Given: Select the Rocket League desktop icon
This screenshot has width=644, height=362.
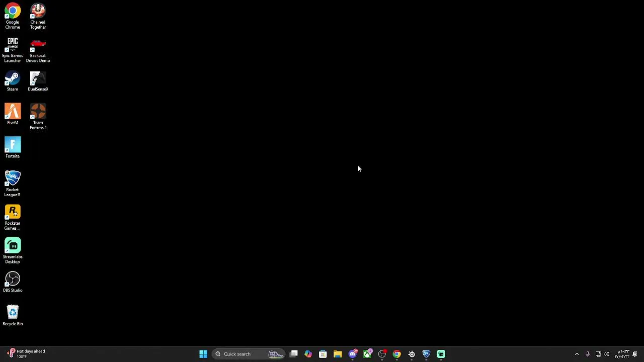Looking at the screenshot, I should (13, 184).
